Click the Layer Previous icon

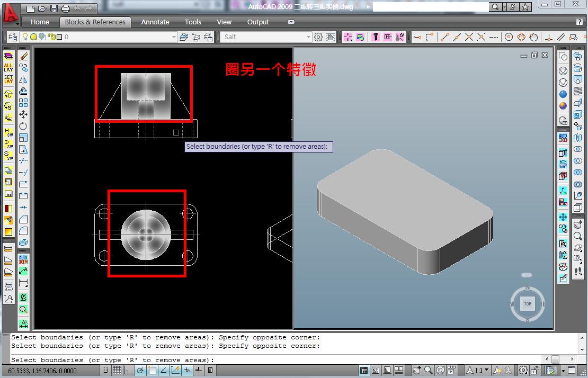196,37
